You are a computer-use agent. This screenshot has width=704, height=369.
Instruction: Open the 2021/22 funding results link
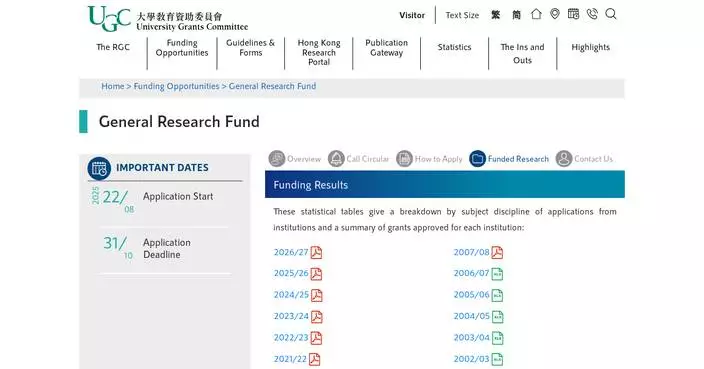290,360
